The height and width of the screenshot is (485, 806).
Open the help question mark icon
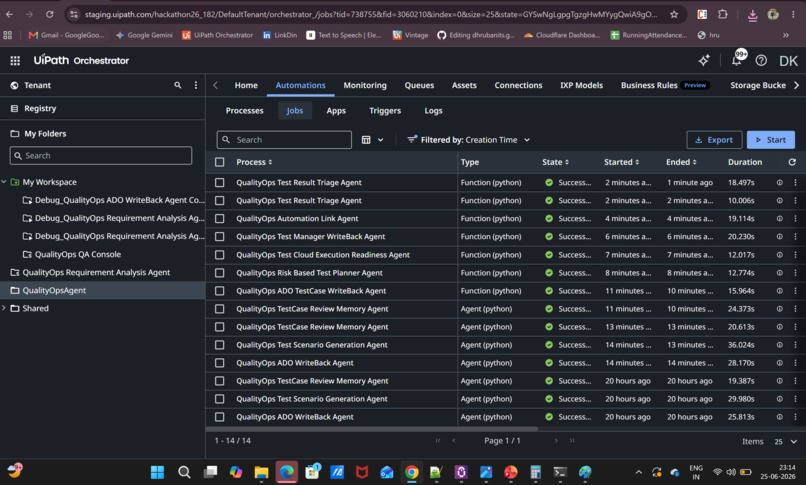click(x=761, y=61)
